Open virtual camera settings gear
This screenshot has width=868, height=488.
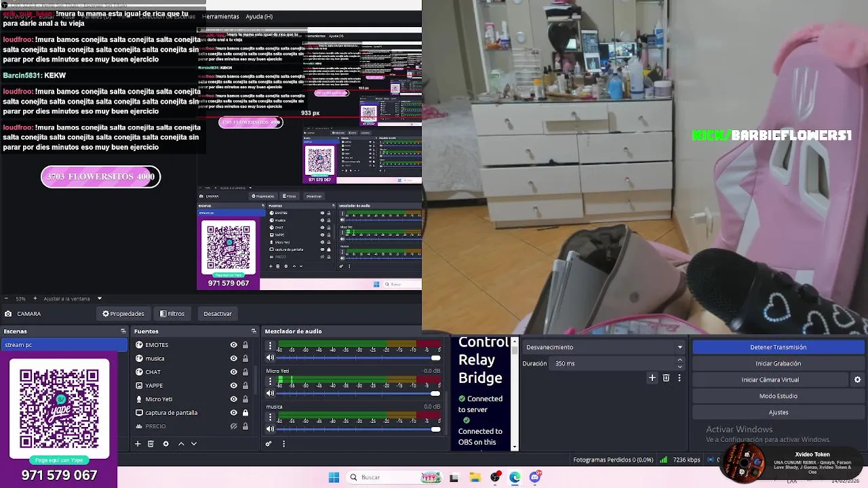(x=857, y=380)
